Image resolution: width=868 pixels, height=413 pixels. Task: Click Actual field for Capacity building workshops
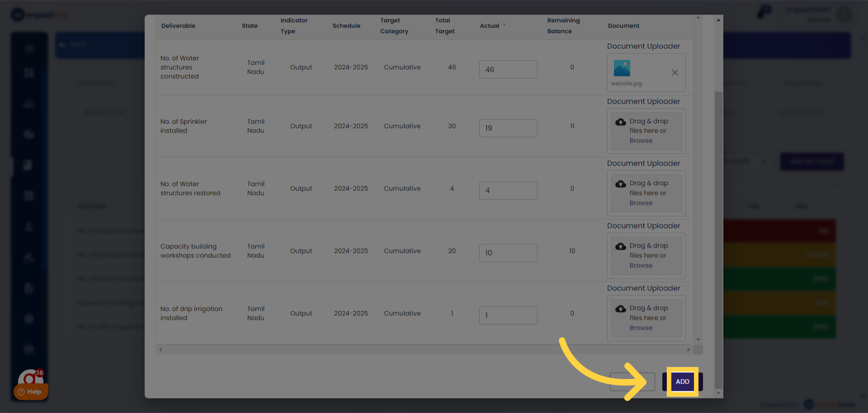tap(508, 253)
